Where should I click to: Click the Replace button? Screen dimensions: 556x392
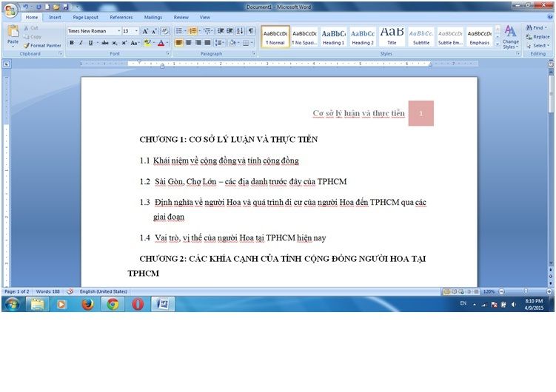(538, 36)
